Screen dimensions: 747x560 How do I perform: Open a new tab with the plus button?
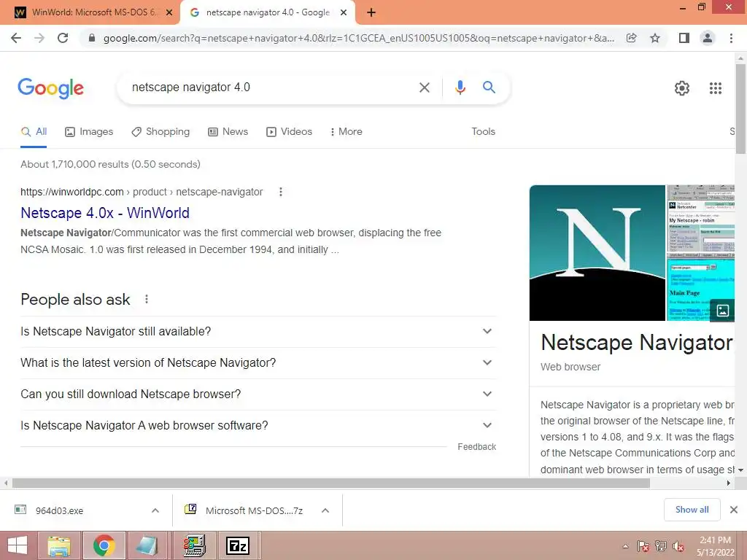point(371,12)
